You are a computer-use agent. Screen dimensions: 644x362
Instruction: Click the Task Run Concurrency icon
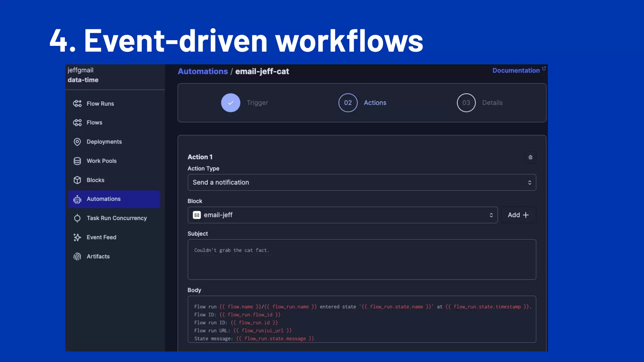click(77, 218)
